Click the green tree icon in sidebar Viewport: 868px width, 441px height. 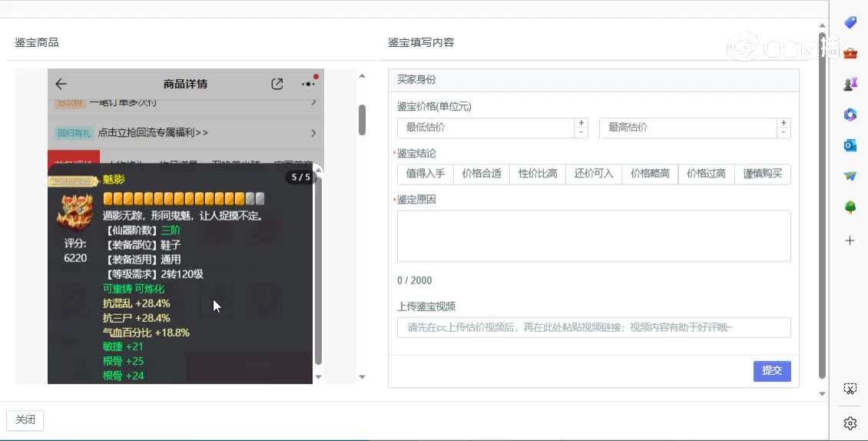tap(850, 207)
